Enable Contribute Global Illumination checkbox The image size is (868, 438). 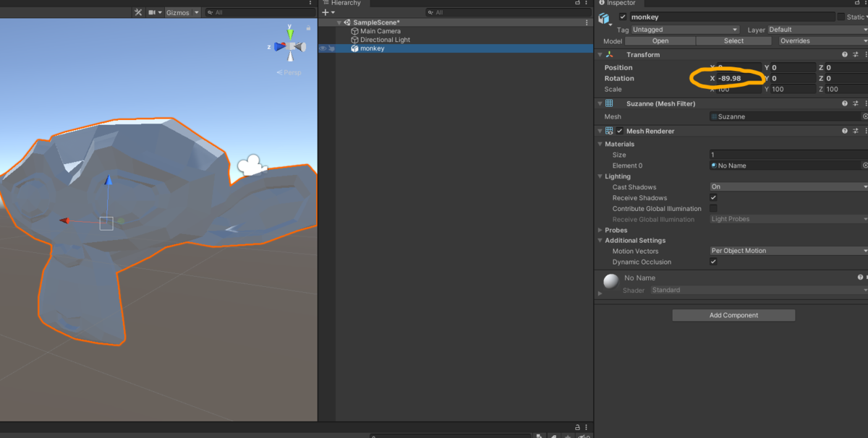tap(713, 208)
